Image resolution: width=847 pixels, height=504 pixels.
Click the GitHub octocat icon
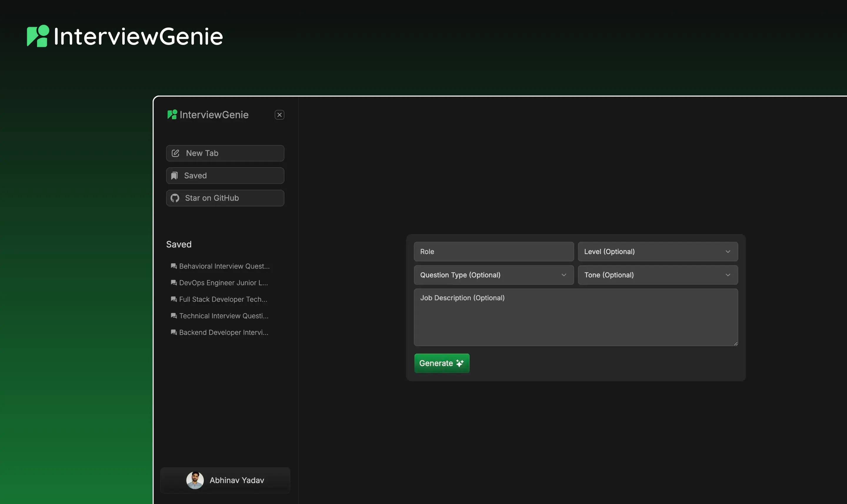tap(175, 198)
